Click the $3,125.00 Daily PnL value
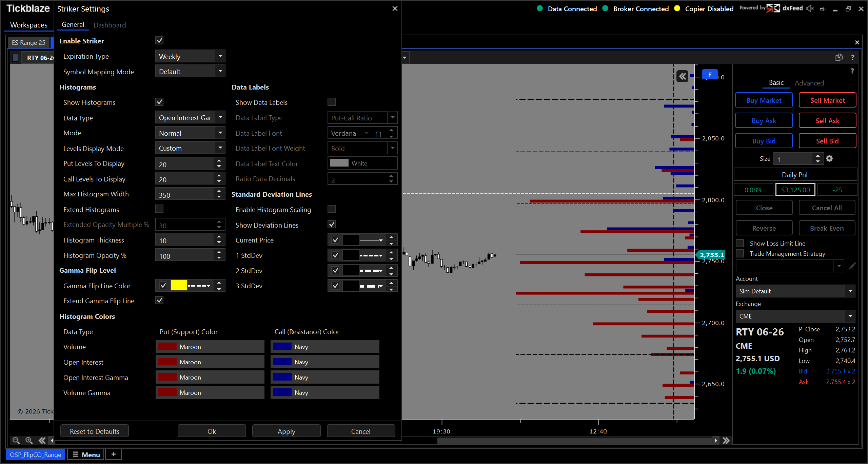868x464 pixels. (795, 190)
